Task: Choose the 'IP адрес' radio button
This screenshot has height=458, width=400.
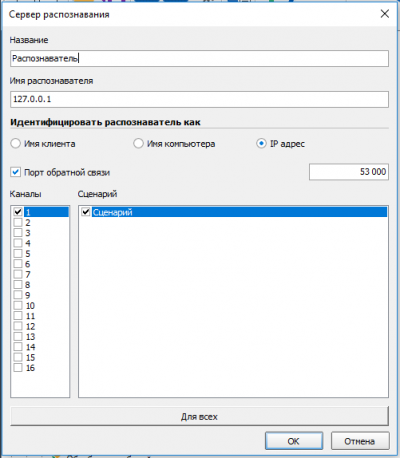Action: [261, 144]
